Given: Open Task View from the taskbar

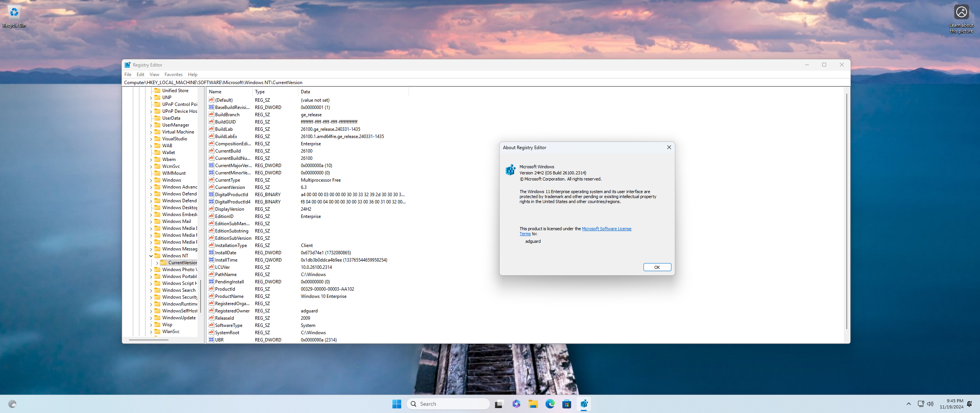Looking at the screenshot, I should (498, 404).
